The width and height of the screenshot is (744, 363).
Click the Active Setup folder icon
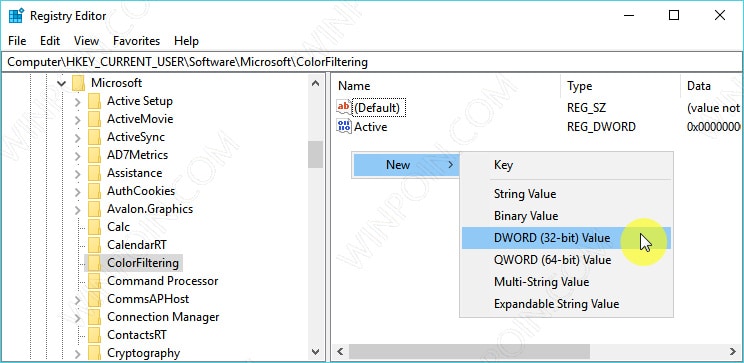pyautogui.click(x=94, y=101)
